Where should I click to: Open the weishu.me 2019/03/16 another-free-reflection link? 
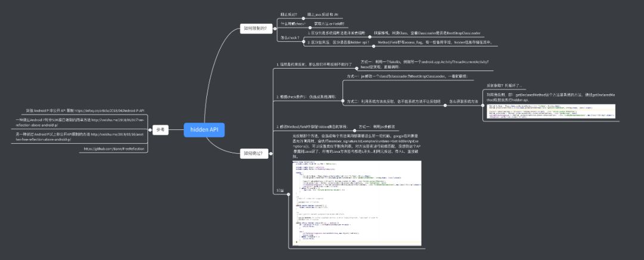click(80, 137)
